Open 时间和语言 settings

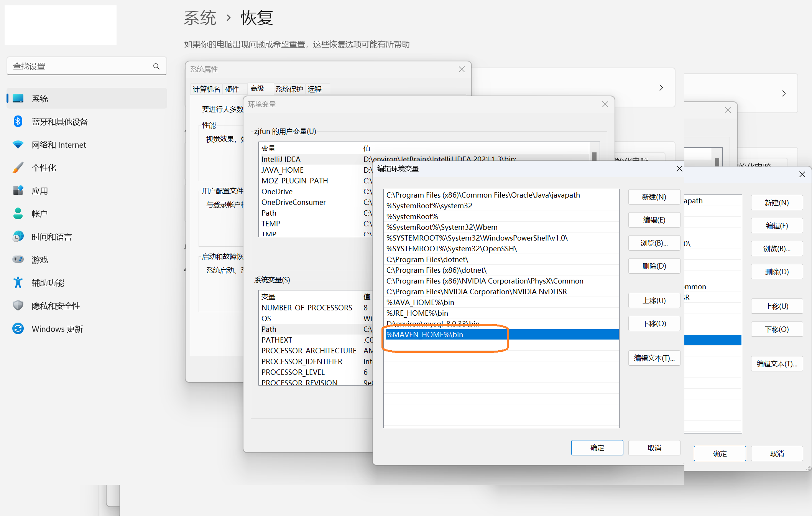[x=51, y=236]
